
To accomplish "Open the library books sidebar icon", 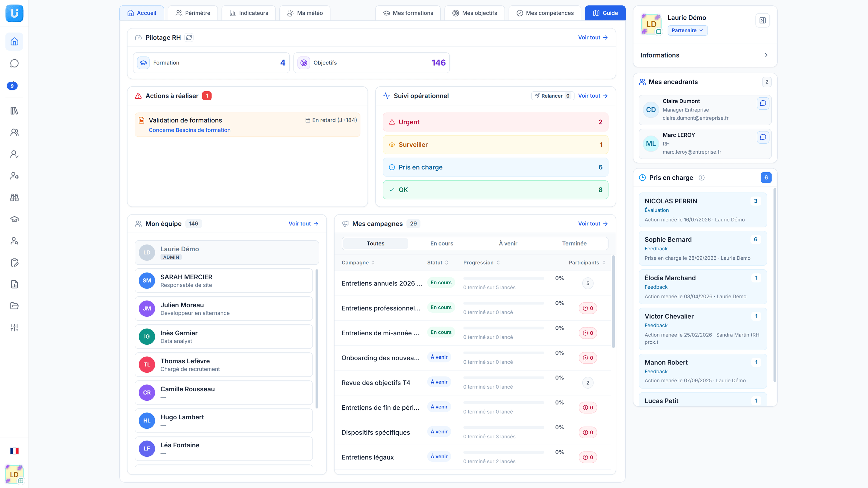I will (x=14, y=111).
